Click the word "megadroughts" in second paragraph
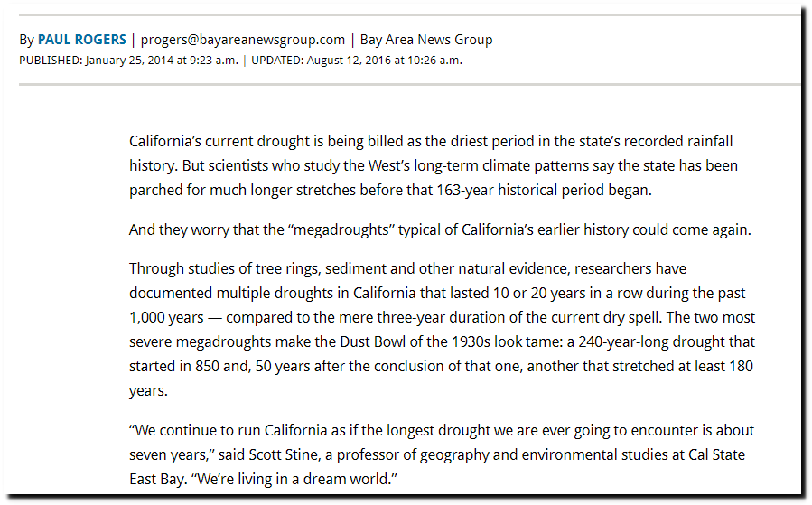 pyautogui.click(x=341, y=229)
